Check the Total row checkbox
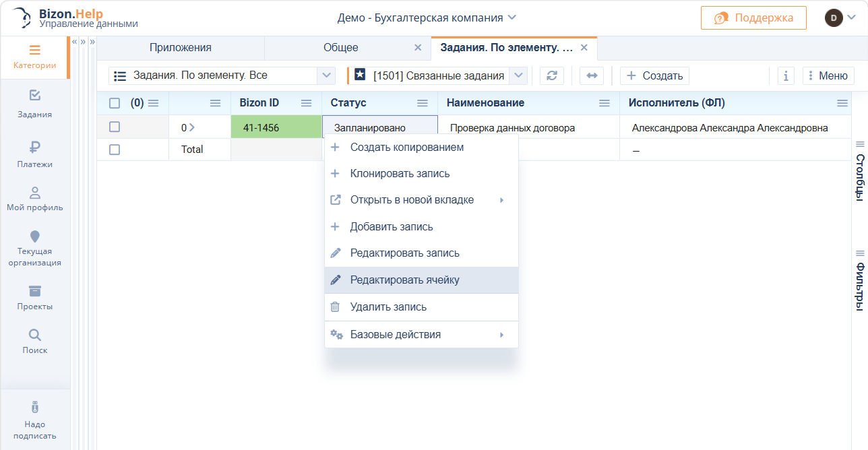The height and width of the screenshot is (450, 868). coord(115,150)
